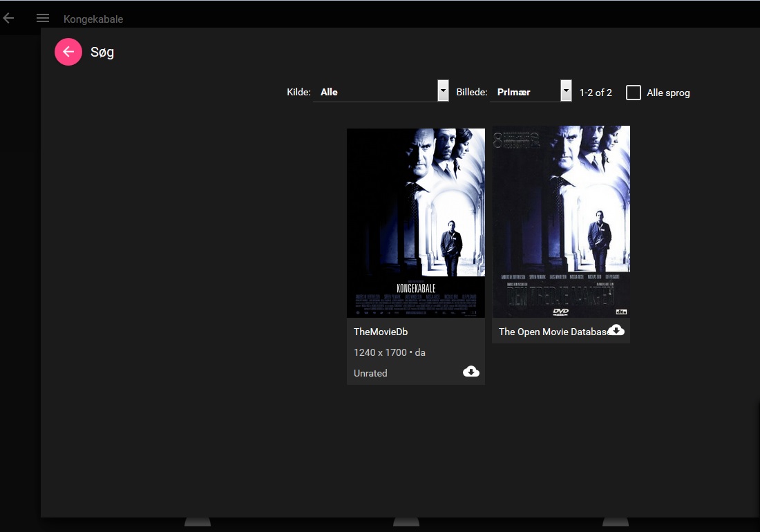Click The Open Movie Database label
Image resolution: width=760 pixels, height=532 pixels.
tap(553, 332)
